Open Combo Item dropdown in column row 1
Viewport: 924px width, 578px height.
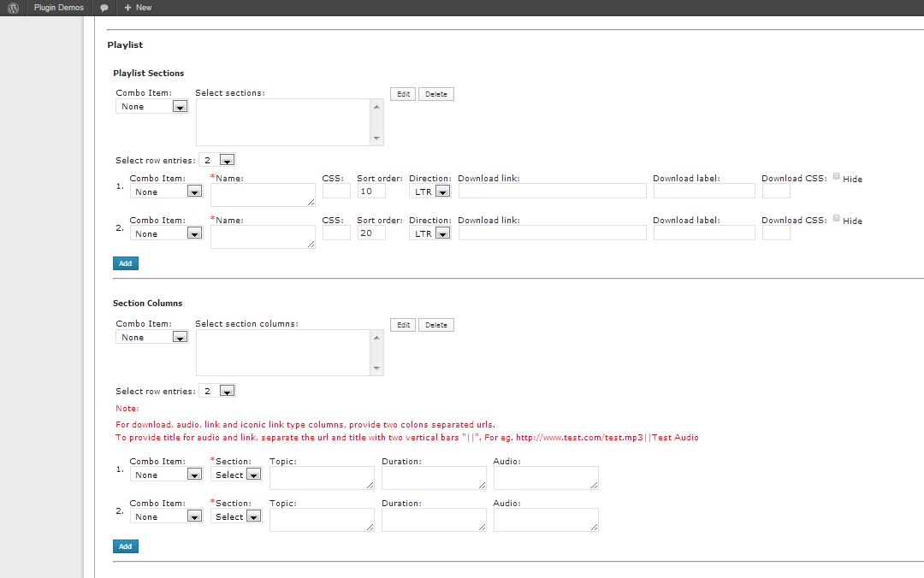(166, 475)
